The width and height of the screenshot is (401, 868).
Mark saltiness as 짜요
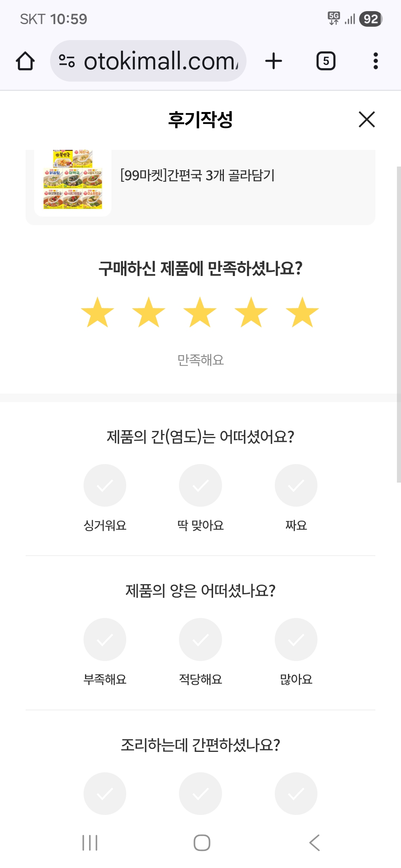[x=296, y=486]
